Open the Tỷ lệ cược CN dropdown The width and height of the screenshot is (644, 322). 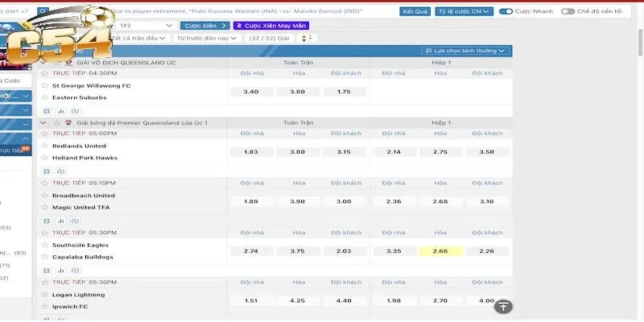(464, 12)
